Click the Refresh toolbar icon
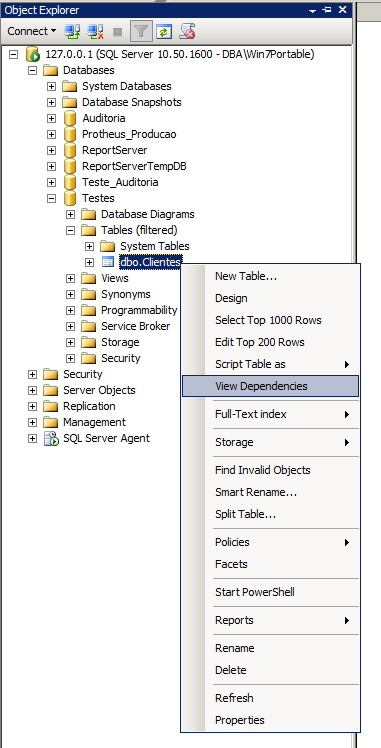The image size is (381, 748). coord(164,32)
